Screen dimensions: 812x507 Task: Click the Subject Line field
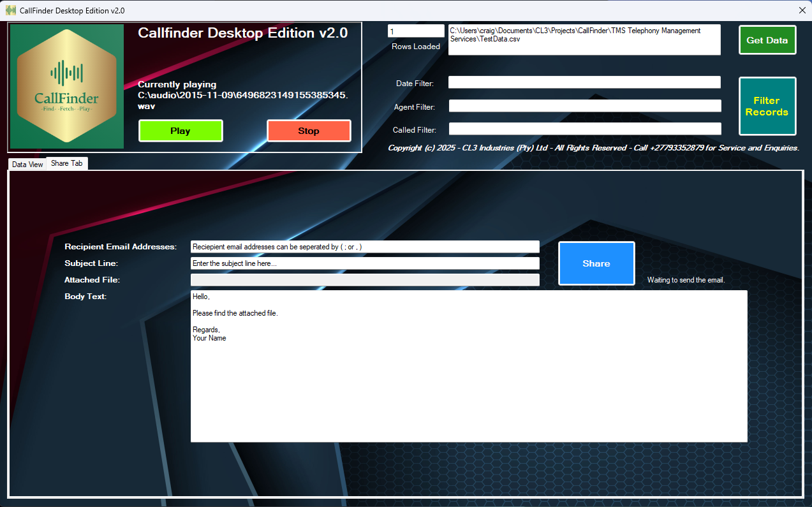(364, 263)
